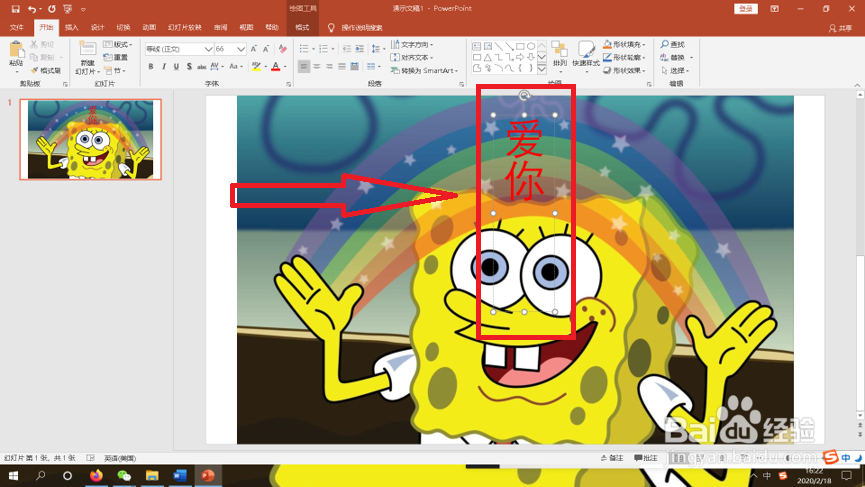Open the change case Aa dropdown

[234, 67]
